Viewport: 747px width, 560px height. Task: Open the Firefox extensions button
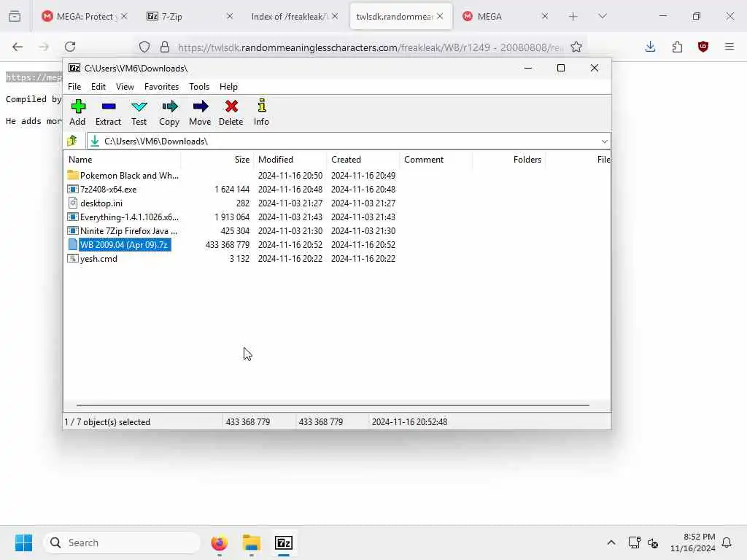(677, 47)
